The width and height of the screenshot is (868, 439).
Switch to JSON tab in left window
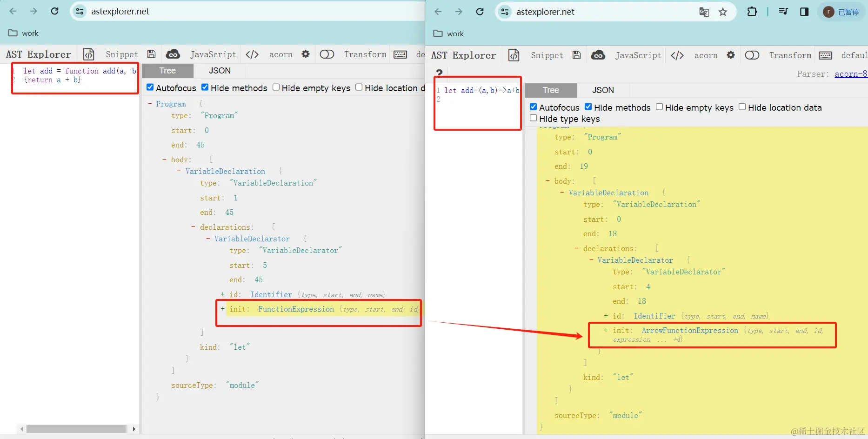pos(220,71)
